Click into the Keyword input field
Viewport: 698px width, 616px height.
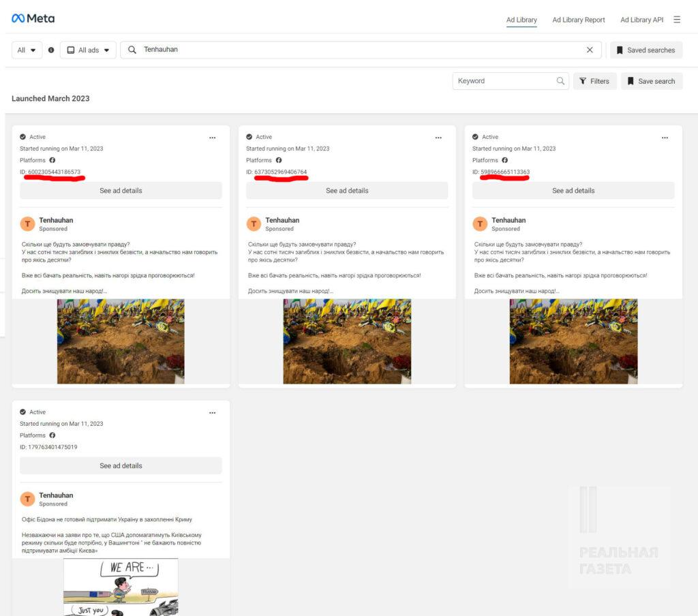(503, 81)
